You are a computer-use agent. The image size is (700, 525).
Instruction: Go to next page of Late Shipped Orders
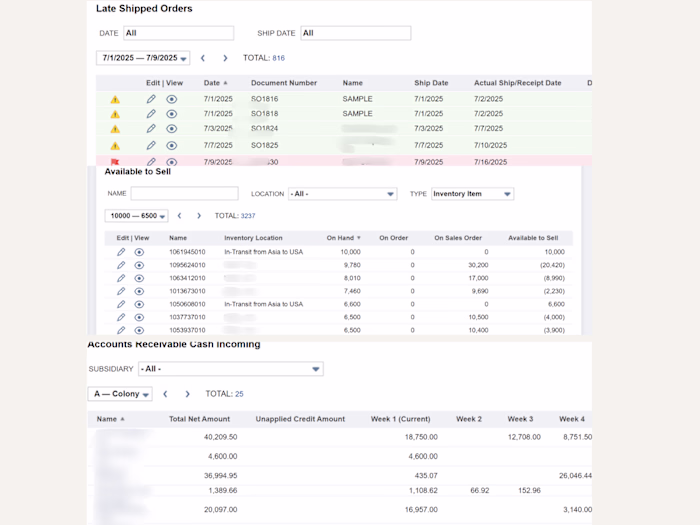225,58
